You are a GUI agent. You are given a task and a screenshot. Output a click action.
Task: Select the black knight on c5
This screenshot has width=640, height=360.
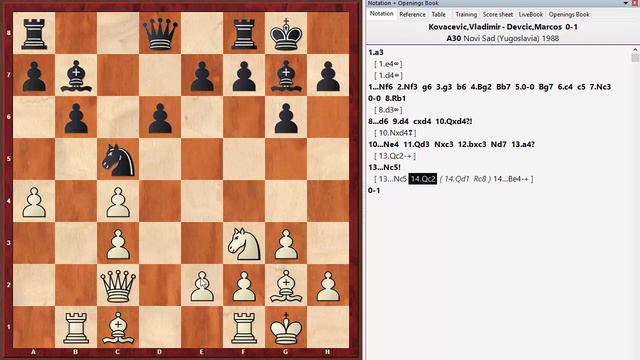point(118,160)
